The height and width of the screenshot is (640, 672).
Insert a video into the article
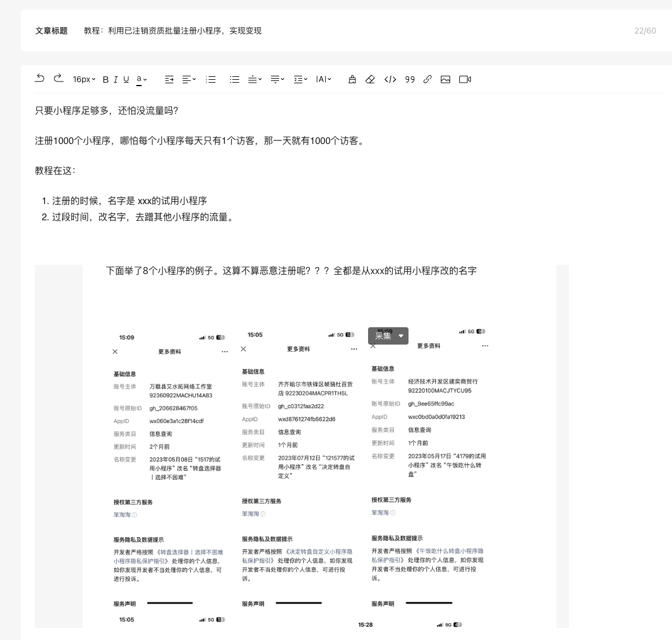pos(465,79)
